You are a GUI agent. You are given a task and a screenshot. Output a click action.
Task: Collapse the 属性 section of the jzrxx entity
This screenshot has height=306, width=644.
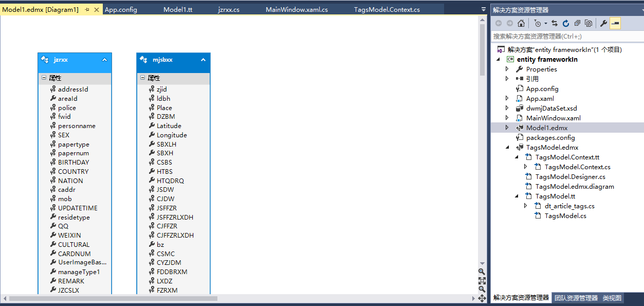click(44, 78)
